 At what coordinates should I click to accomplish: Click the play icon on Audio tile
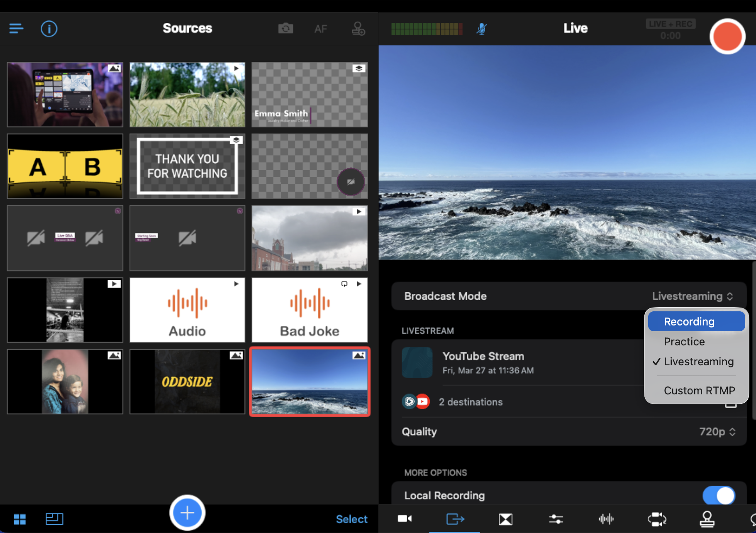tap(236, 284)
